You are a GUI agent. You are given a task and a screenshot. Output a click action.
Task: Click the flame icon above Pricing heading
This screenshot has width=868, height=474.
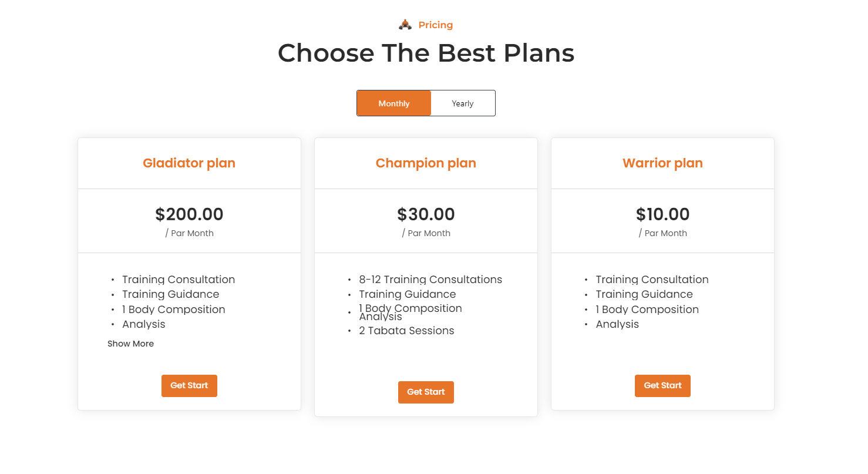404,24
